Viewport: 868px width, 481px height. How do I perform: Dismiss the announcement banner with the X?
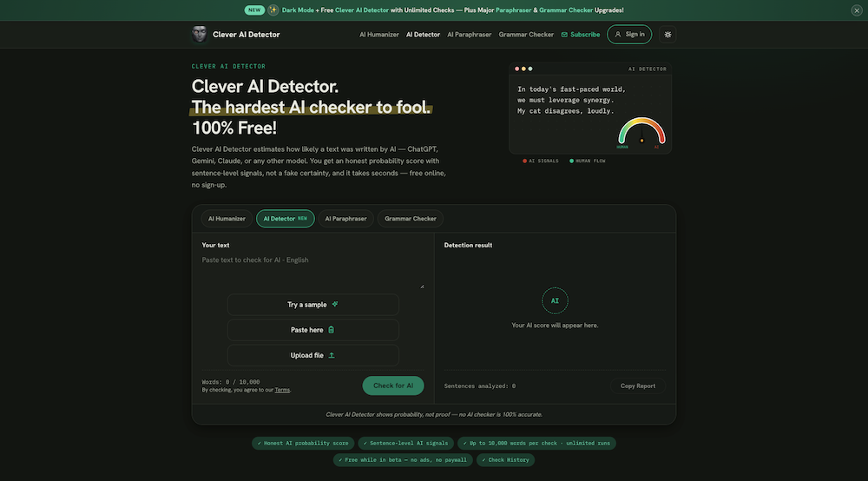pyautogui.click(x=857, y=10)
